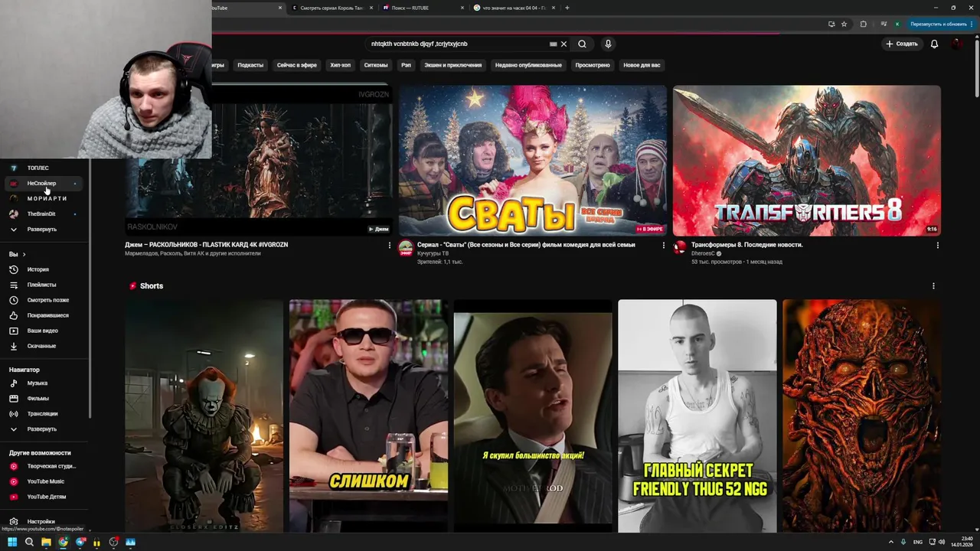Select the Просмотрено filter chip
980x551 pixels.
(x=593, y=65)
